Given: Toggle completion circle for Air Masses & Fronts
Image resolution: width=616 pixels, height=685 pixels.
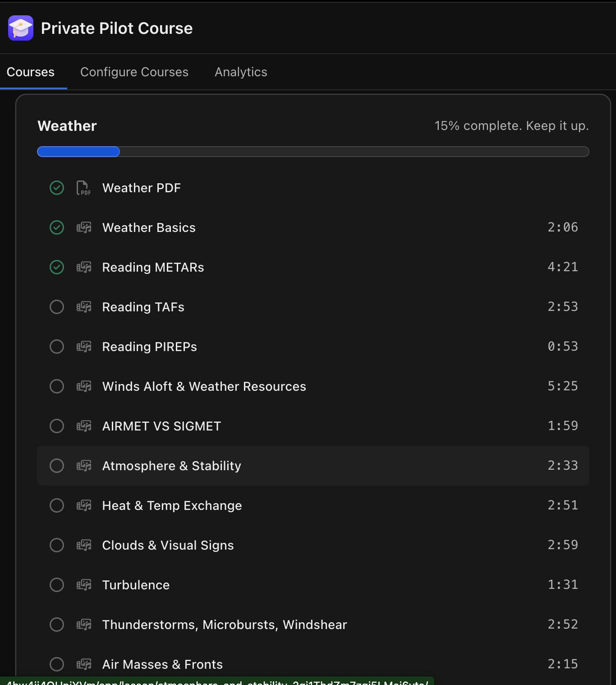Looking at the screenshot, I should tap(57, 664).
